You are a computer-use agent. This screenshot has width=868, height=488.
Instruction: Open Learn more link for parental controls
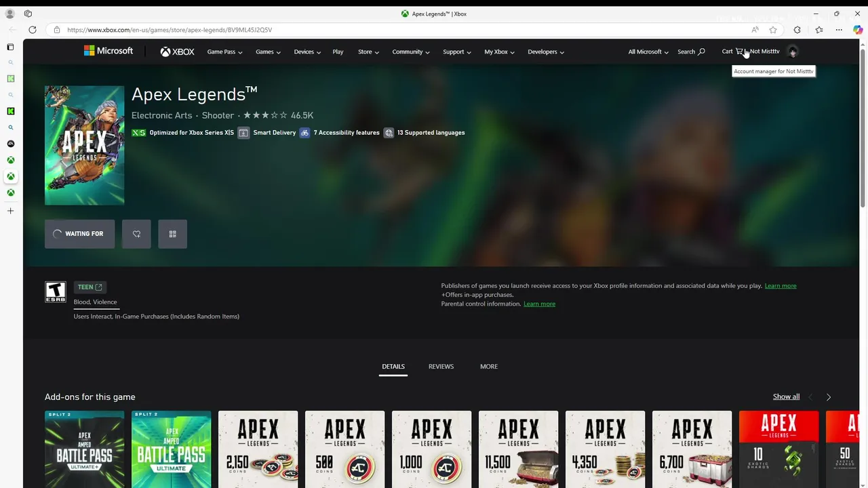click(x=539, y=304)
